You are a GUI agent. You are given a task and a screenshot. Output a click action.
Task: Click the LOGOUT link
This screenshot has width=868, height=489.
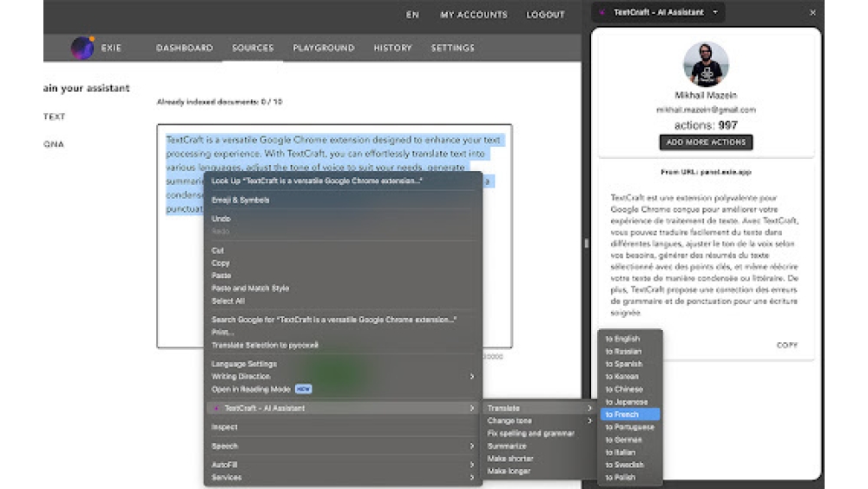coord(545,15)
